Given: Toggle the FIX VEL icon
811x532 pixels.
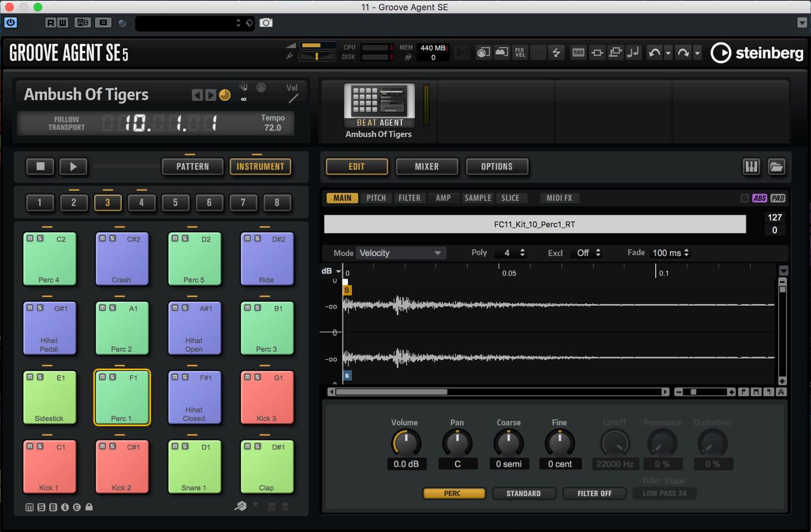Looking at the screenshot, I should (x=519, y=53).
